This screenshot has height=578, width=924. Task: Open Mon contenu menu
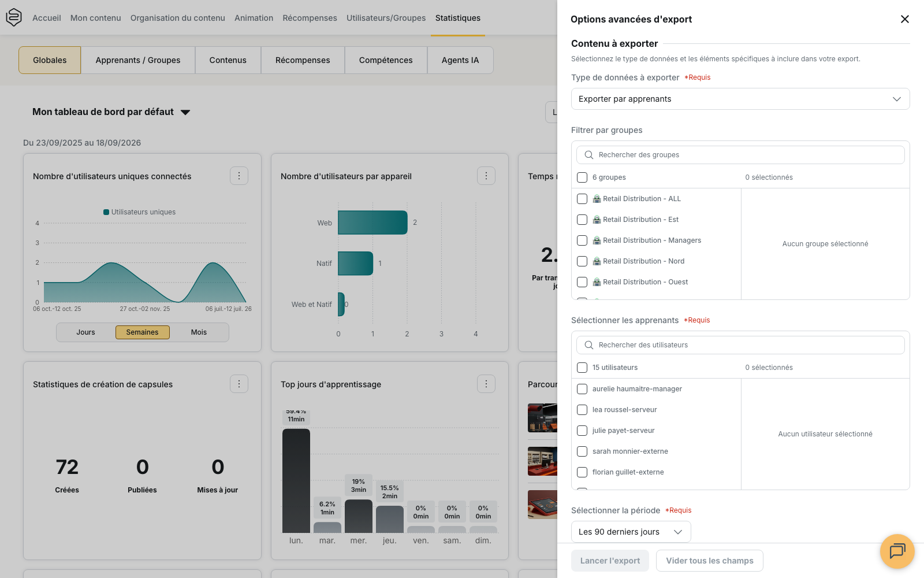coord(96,18)
